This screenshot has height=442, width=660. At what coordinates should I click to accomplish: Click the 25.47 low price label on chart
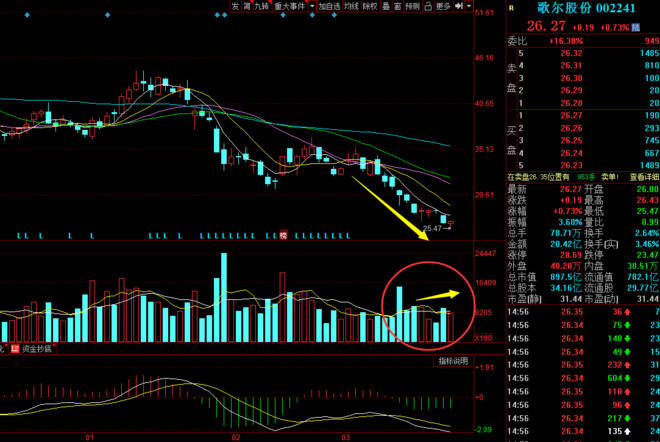432,229
